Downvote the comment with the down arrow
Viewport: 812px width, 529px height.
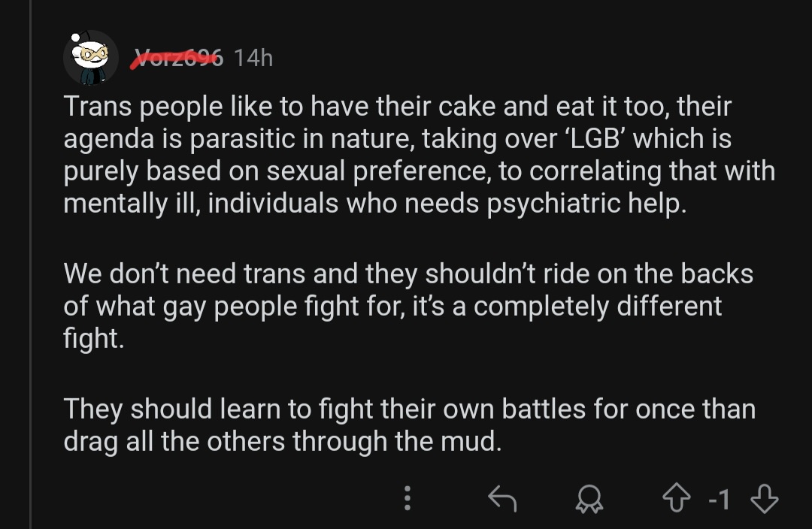click(x=765, y=498)
